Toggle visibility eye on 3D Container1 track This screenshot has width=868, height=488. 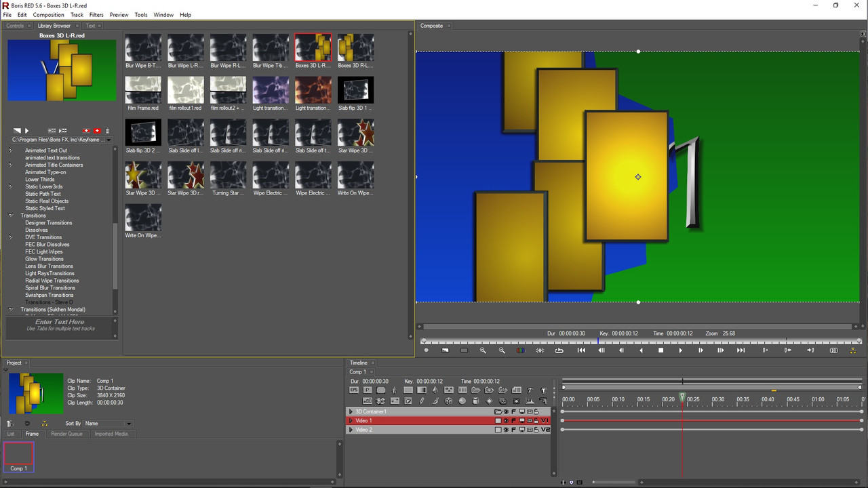tap(506, 412)
